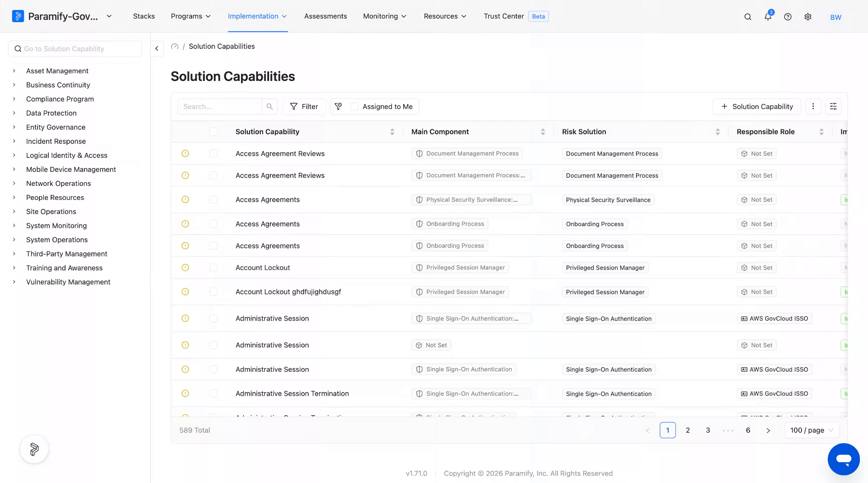Open the settings gear icon

point(808,17)
